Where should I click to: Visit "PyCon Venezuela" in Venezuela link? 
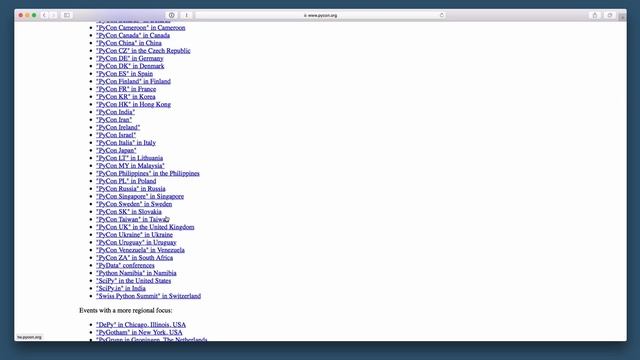click(x=140, y=250)
